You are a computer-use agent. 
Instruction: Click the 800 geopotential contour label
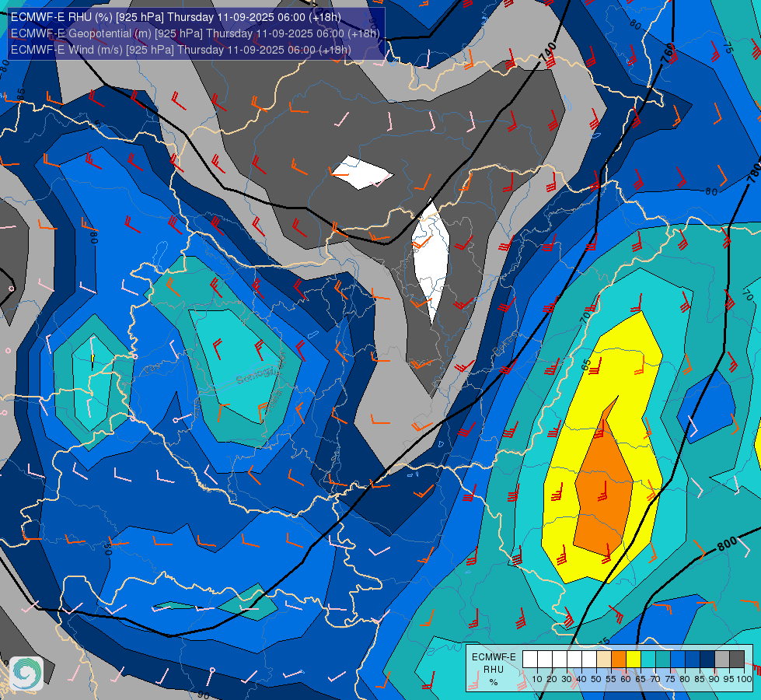pos(727,544)
